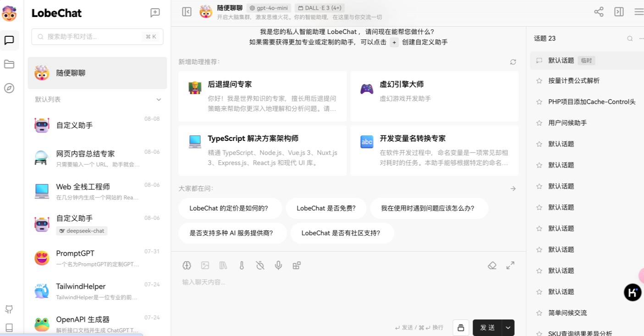Ask '是否支持多种 AI 服务提供商?'
This screenshot has height=336, width=644.
[x=231, y=233]
